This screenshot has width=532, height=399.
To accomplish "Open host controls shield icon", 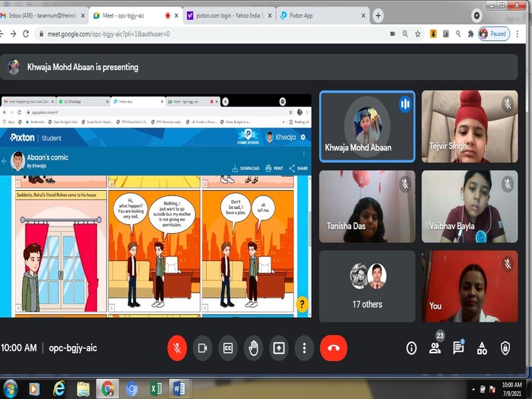I will click(505, 348).
